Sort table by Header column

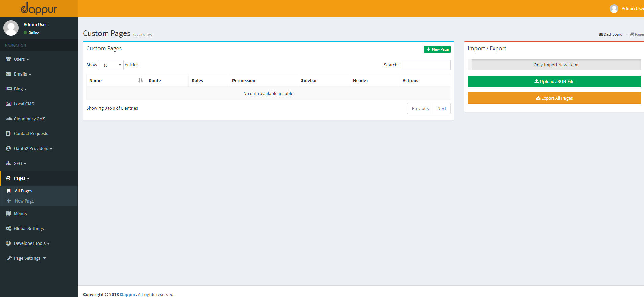pyautogui.click(x=375, y=80)
